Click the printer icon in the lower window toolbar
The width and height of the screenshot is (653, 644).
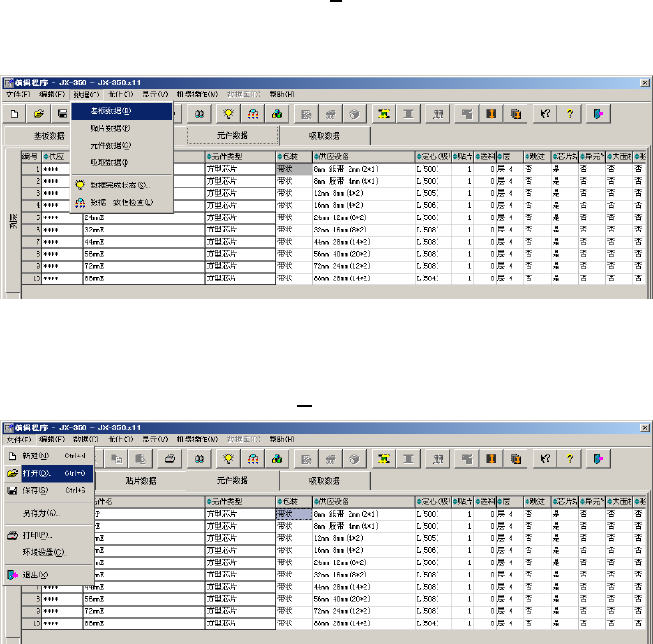pyautogui.click(x=171, y=457)
